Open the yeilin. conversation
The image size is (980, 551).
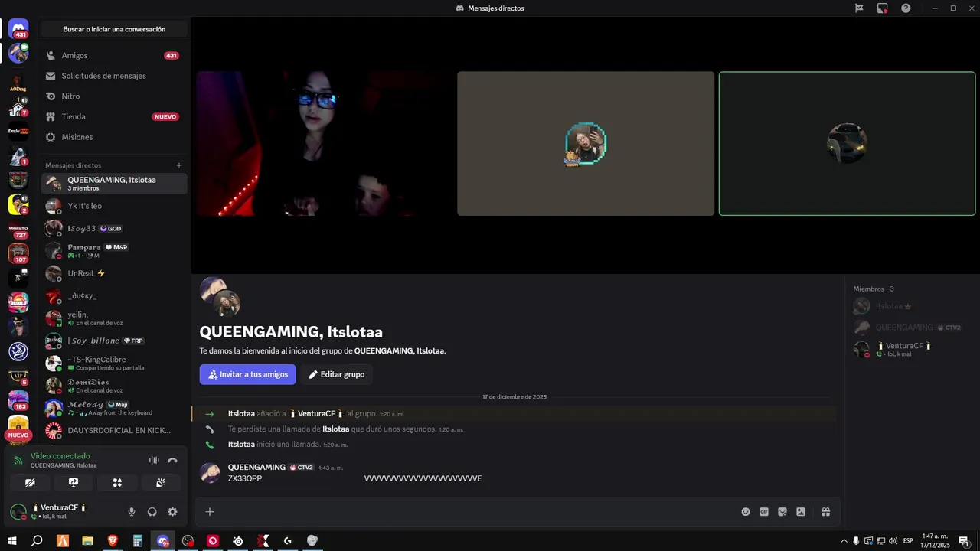114,318
